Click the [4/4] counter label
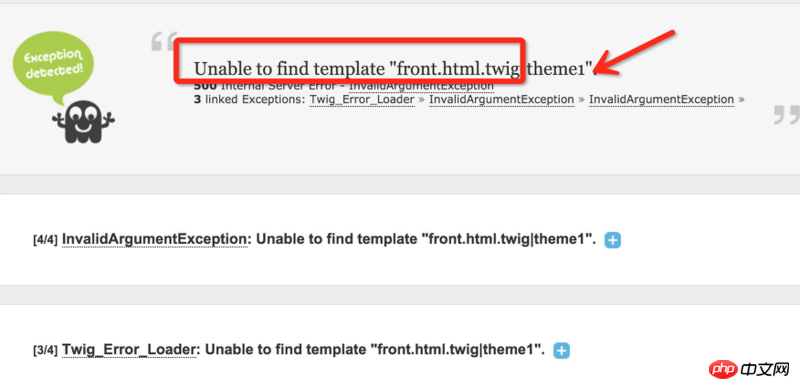800x389 pixels. 45,239
